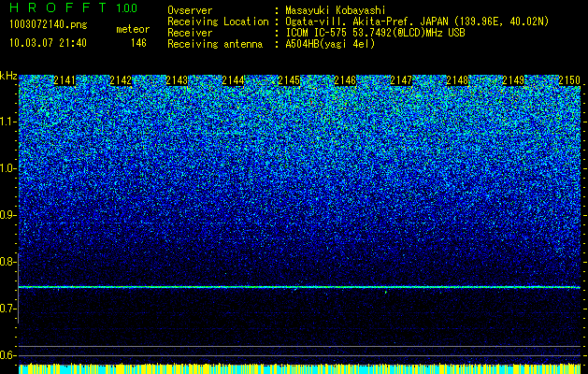Click the 2141 time marker

point(65,80)
